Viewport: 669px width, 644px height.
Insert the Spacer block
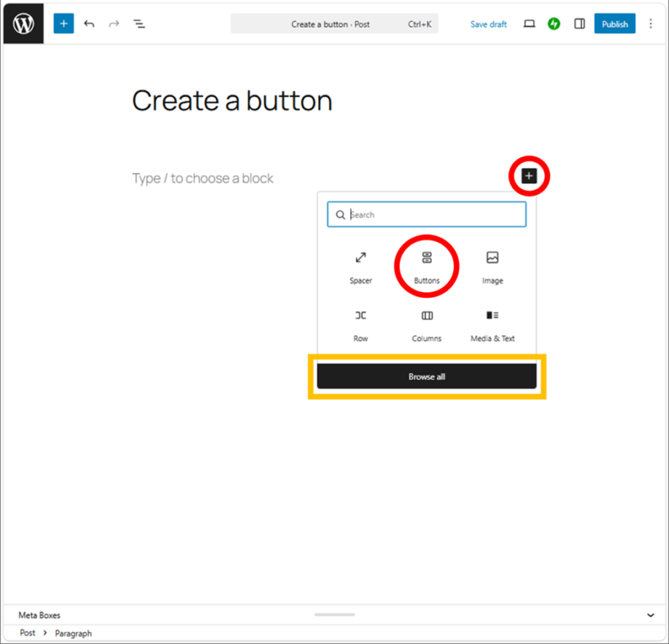[x=360, y=268]
